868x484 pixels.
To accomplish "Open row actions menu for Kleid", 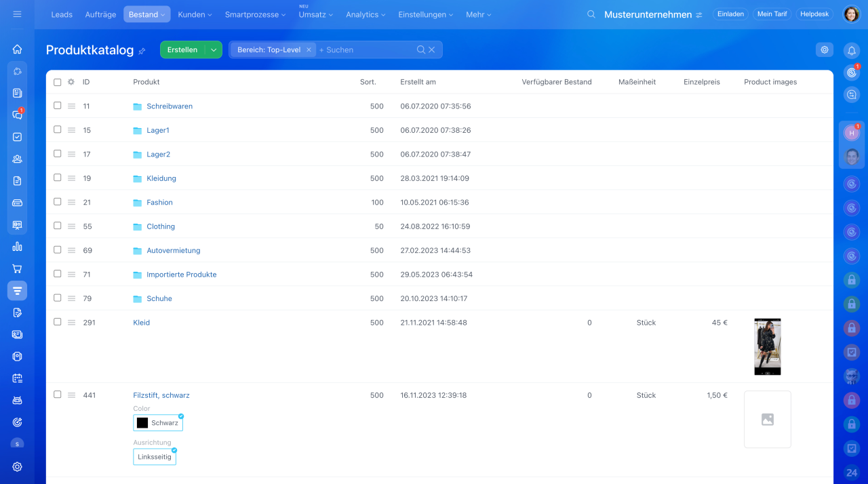I will pos(71,323).
